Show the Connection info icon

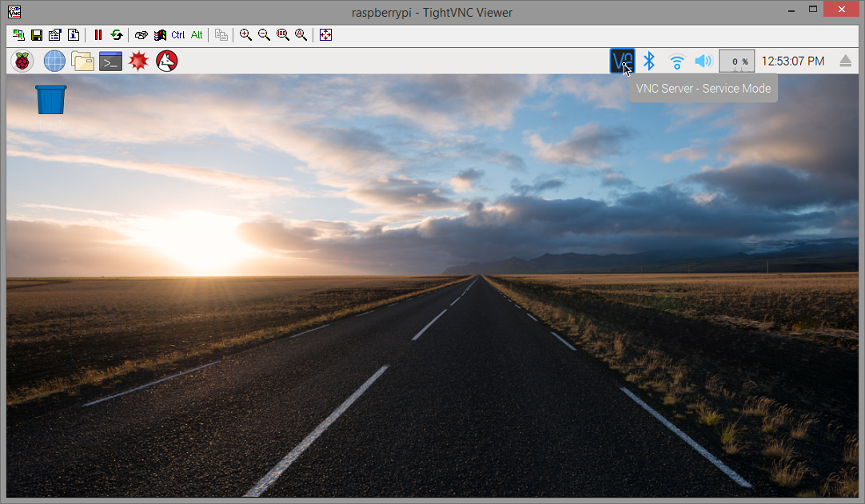[74, 34]
